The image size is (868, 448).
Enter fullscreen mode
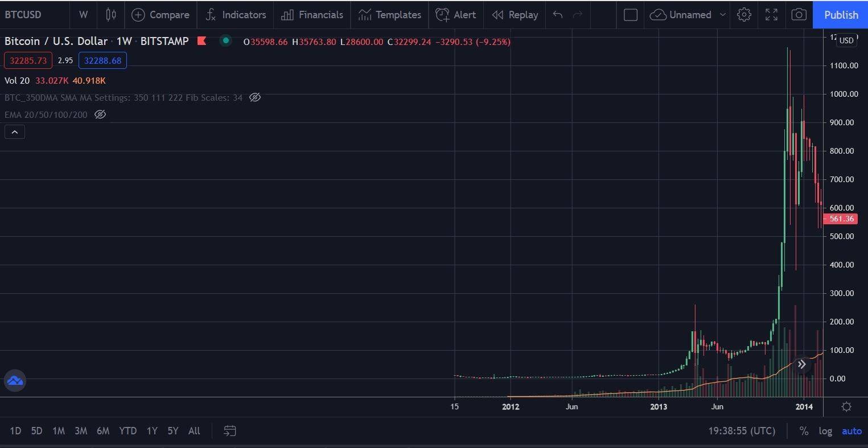coord(771,15)
